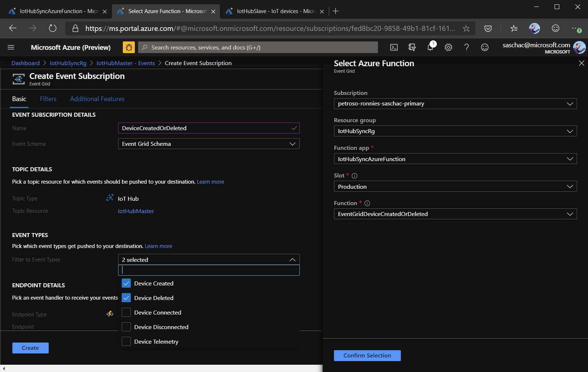
Task: Check the Device Connected event type
Action: 126,312
